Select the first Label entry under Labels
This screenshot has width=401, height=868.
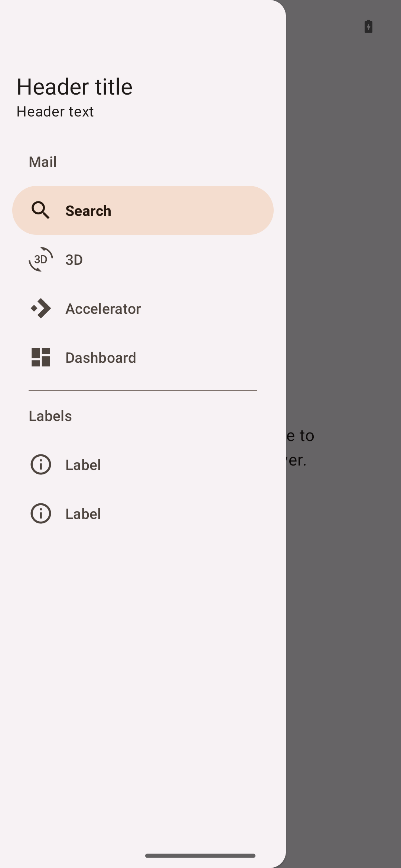(x=143, y=464)
